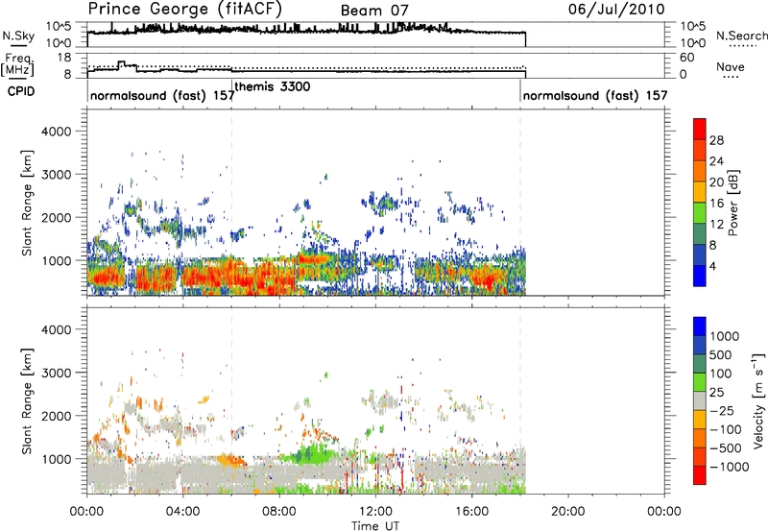Click the 'Prince George (fitACF)' title
Image resolution: width=768 pixels, height=532 pixels.
click(185, 10)
